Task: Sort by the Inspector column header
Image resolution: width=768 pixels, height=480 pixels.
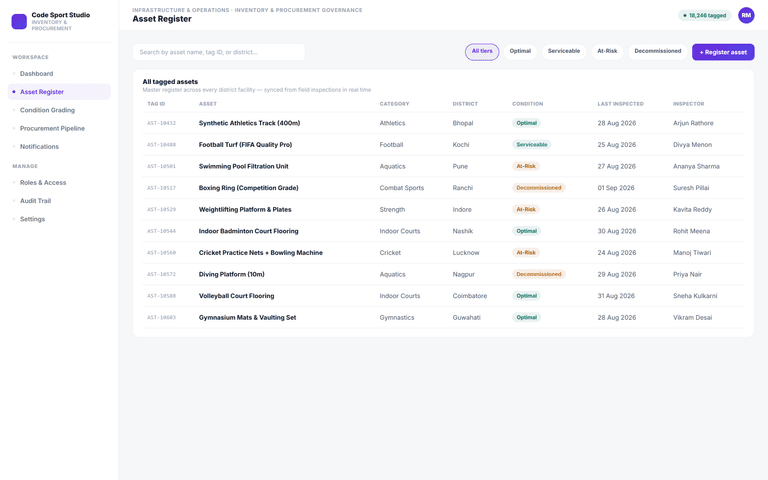Action: click(x=689, y=104)
